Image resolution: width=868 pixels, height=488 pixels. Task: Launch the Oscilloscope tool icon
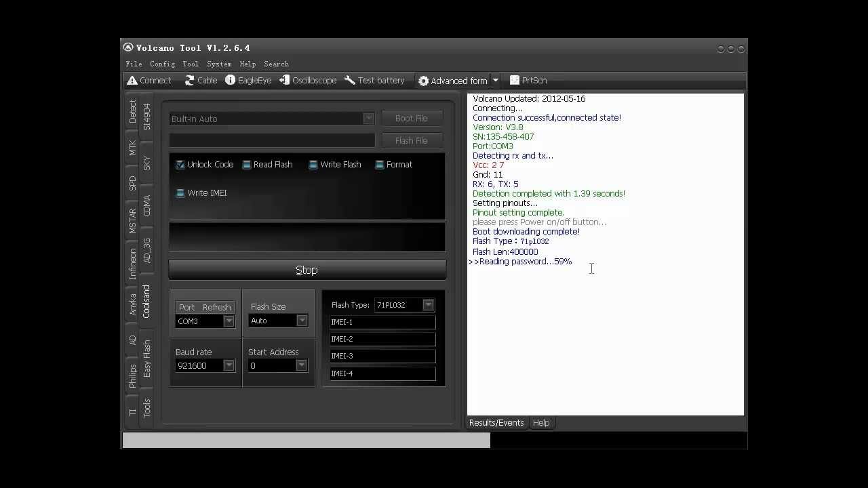pos(285,80)
